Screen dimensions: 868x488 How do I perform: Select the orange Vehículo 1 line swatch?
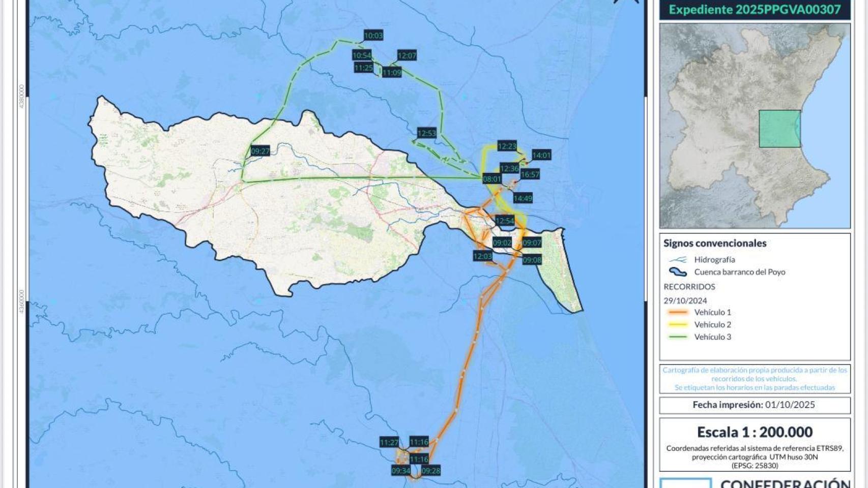[677, 313]
